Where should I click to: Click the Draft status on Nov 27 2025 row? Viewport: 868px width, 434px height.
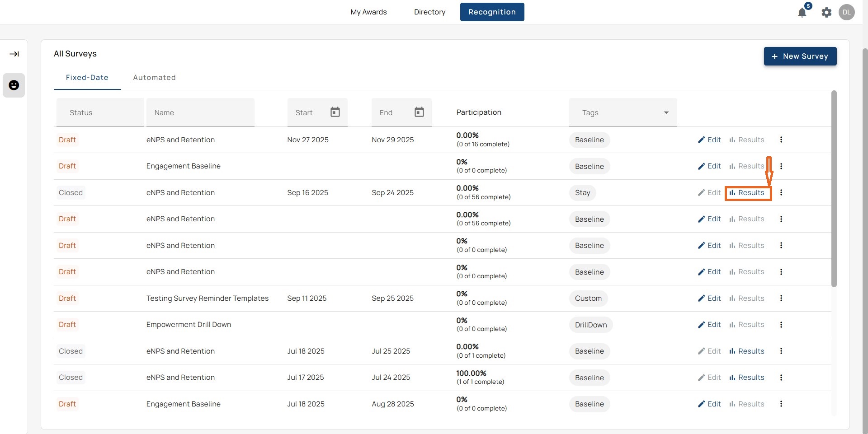[x=67, y=140]
